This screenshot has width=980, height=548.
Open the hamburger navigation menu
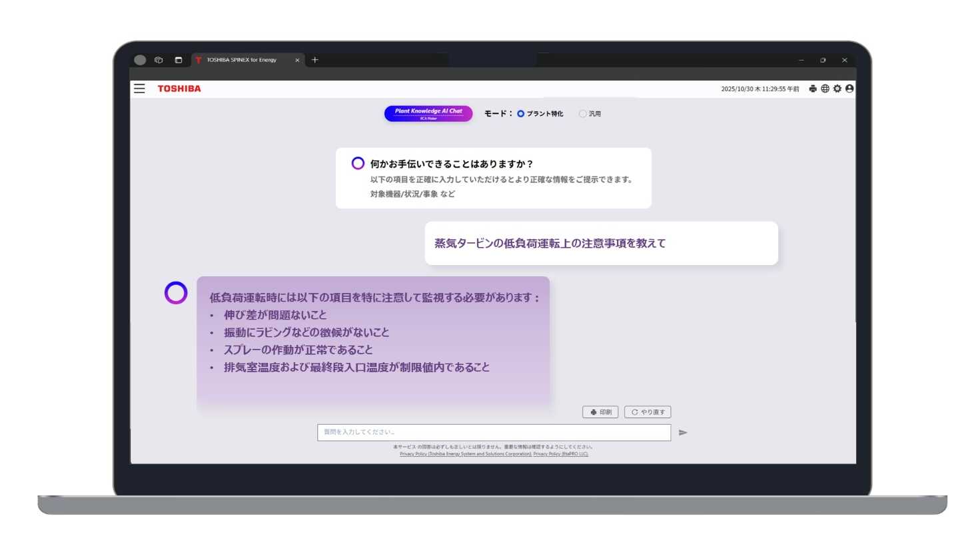click(139, 88)
